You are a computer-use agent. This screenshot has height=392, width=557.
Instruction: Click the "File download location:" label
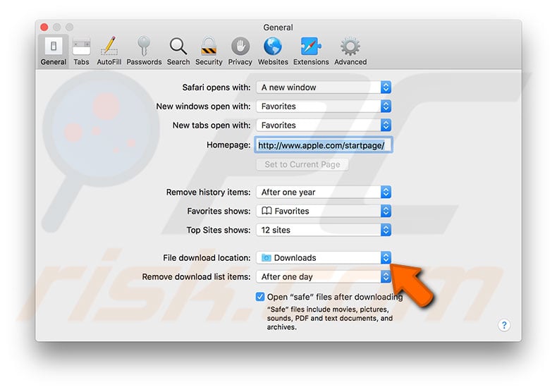coord(207,258)
